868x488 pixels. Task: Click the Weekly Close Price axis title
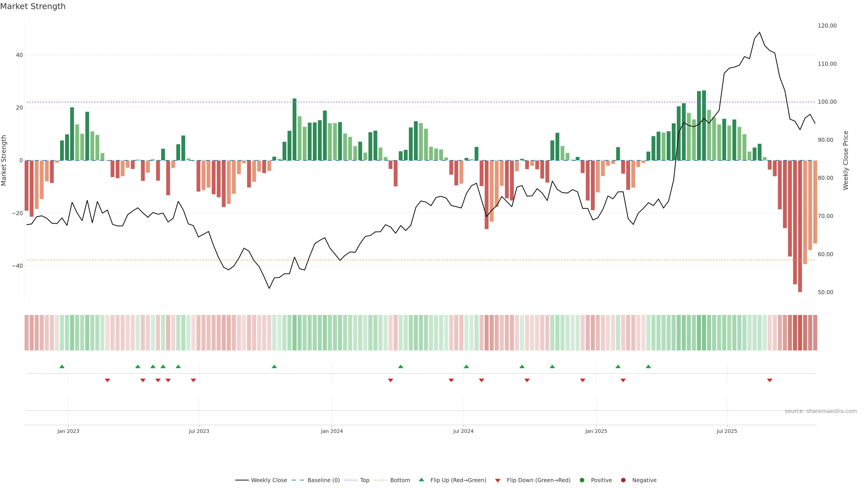click(846, 160)
